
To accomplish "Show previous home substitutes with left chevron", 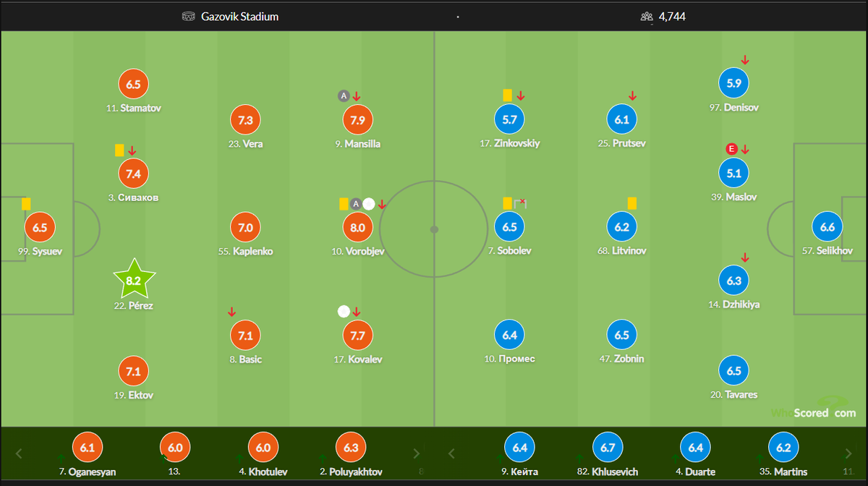I will (x=20, y=454).
